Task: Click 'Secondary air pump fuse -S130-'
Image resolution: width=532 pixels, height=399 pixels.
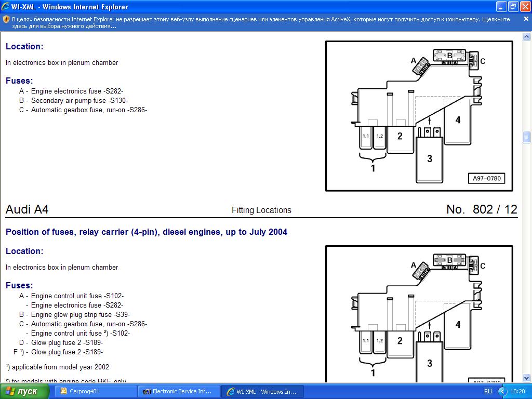Action: (x=79, y=101)
